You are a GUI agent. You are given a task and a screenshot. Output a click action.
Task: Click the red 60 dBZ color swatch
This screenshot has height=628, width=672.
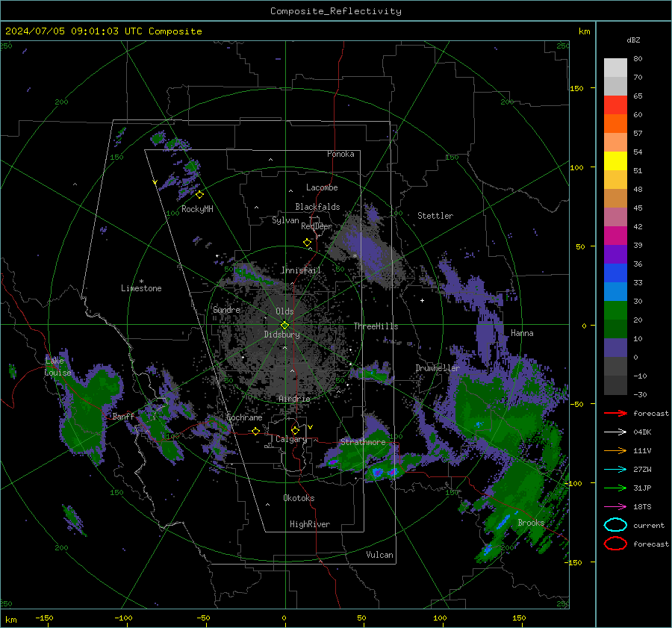pos(615,105)
